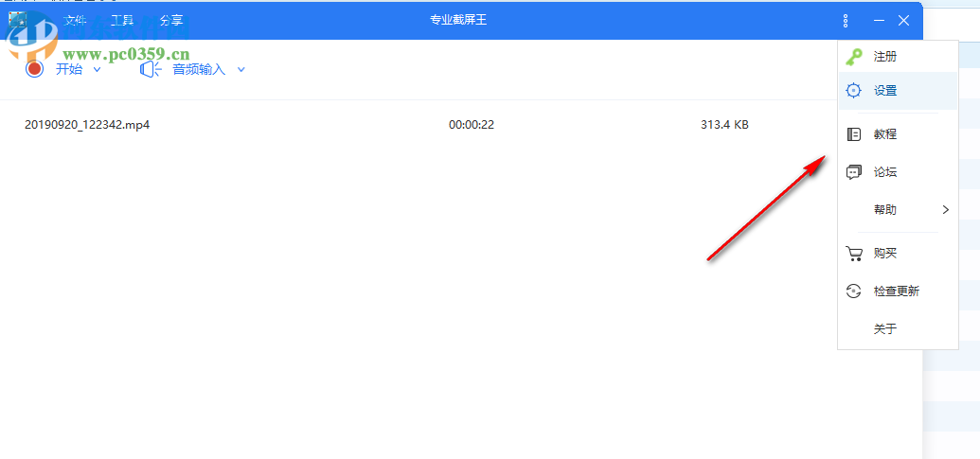The width and height of the screenshot is (980, 459).
Task: Expand the Start dropdown arrow
Action: pos(97,69)
